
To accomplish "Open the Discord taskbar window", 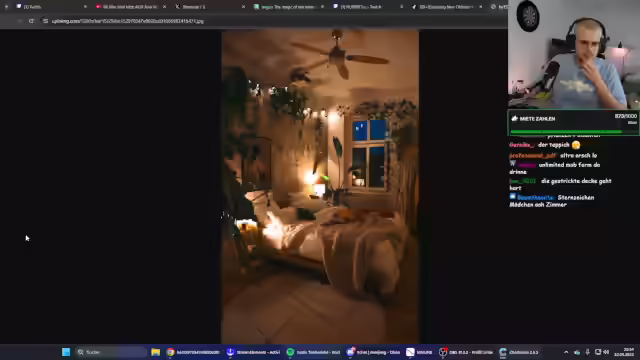I will tap(373, 352).
